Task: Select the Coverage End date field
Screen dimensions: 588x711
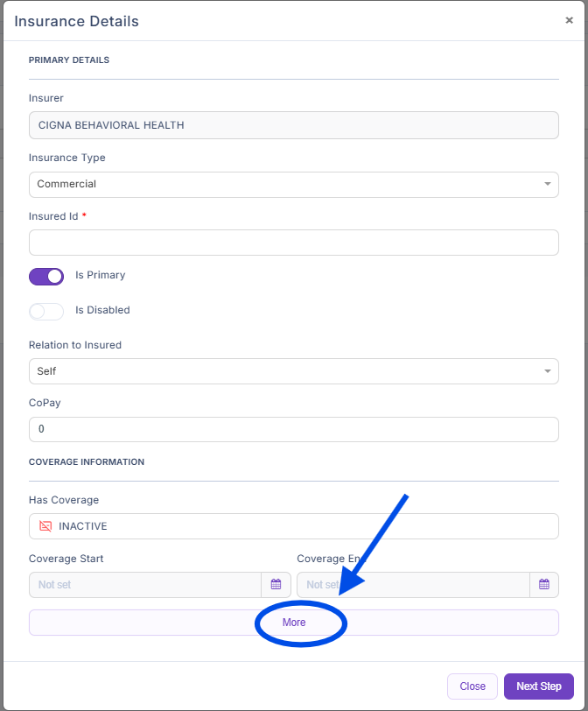Action: (x=413, y=585)
